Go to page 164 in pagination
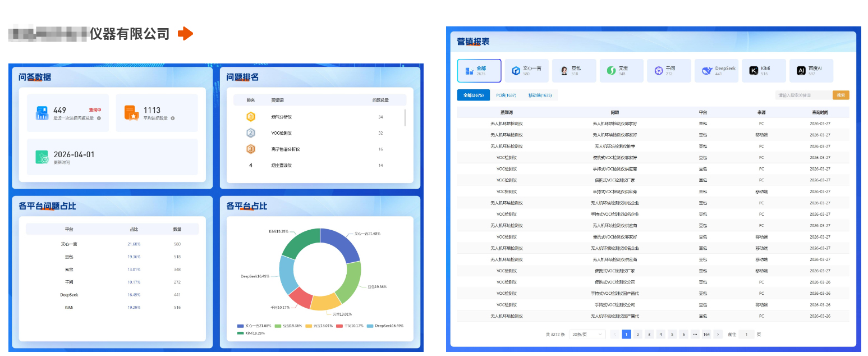The height and width of the screenshot is (356, 868). click(706, 334)
